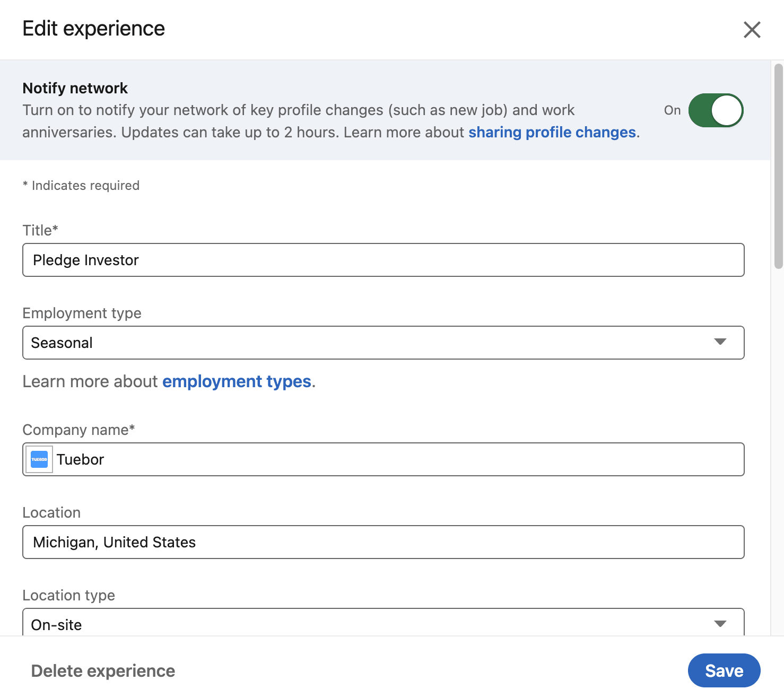This screenshot has height=698, width=784.
Task: Click the Title field containing Pledge Investor
Action: coord(383,260)
